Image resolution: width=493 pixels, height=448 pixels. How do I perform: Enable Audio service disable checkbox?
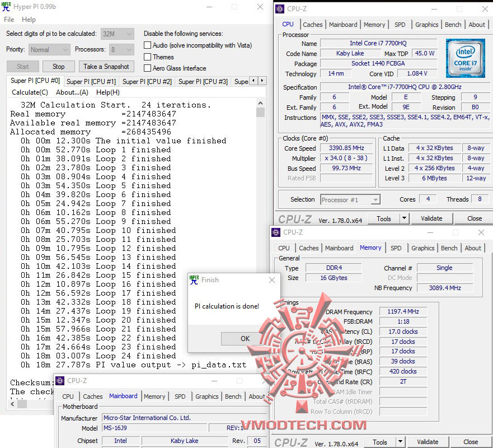pyautogui.click(x=147, y=45)
